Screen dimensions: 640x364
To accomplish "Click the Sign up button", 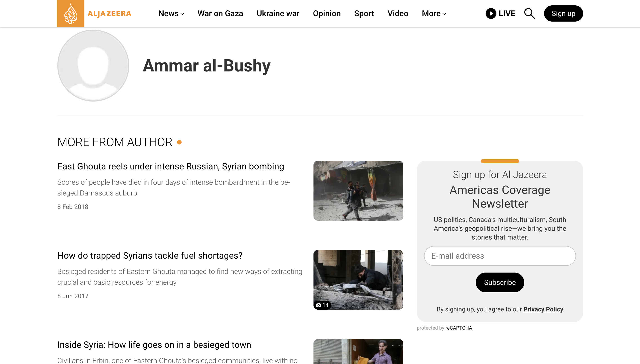I will tap(564, 13).
